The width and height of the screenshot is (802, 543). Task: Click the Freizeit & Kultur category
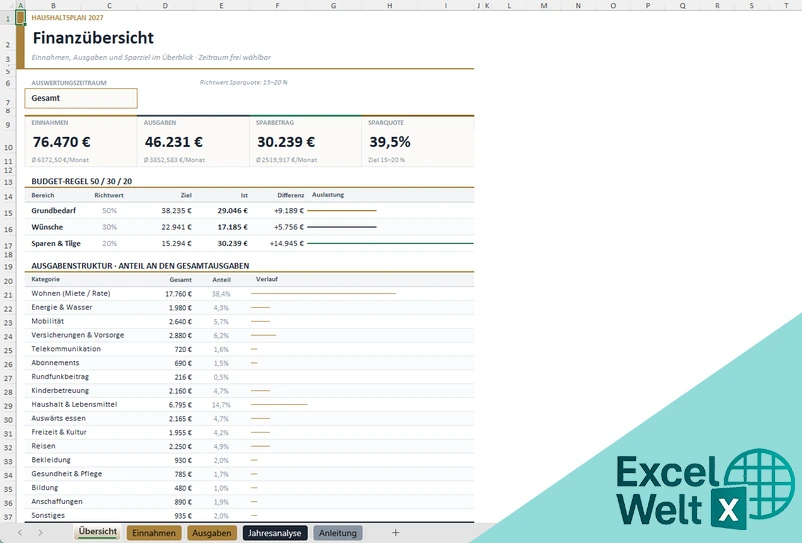[59, 432]
